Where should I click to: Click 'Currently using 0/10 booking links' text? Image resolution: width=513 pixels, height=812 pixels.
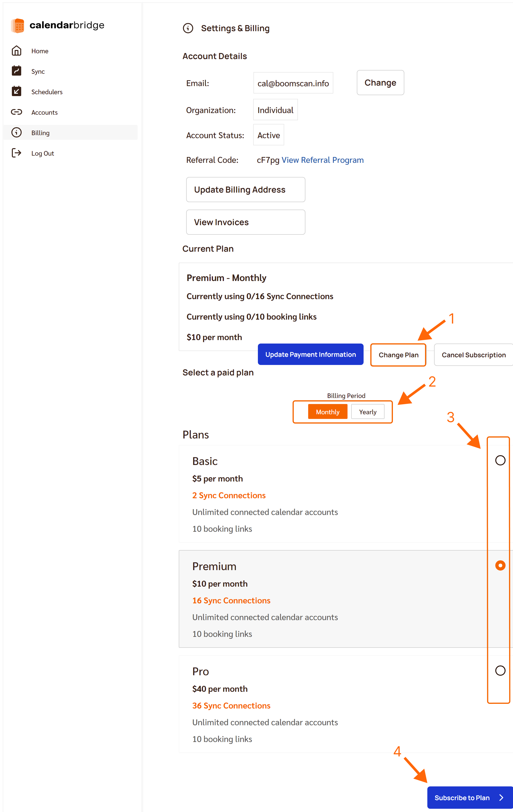point(251,317)
